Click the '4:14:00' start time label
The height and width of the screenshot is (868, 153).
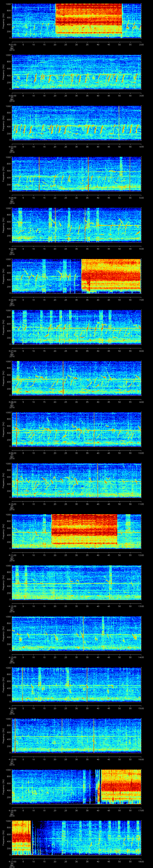(x=12, y=708)
